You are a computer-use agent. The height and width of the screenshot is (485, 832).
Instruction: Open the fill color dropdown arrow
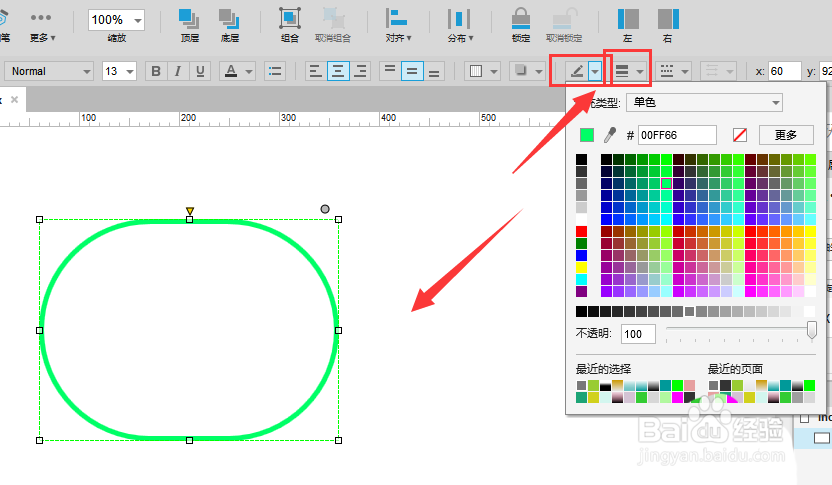point(495,71)
